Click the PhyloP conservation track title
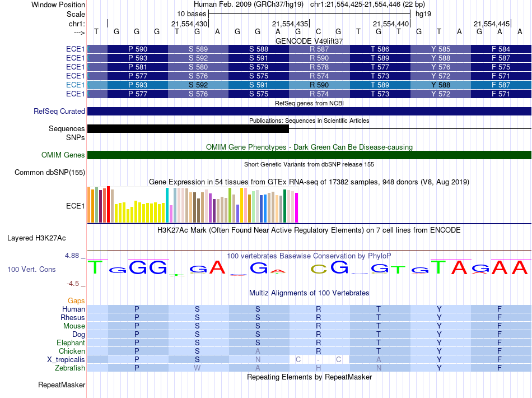This screenshot has width=532, height=398. pos(309,256)
